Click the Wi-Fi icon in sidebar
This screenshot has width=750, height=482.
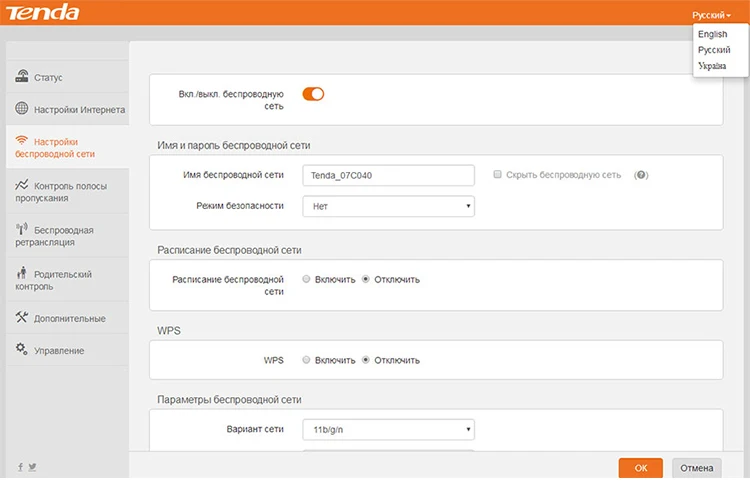[22, 140]
